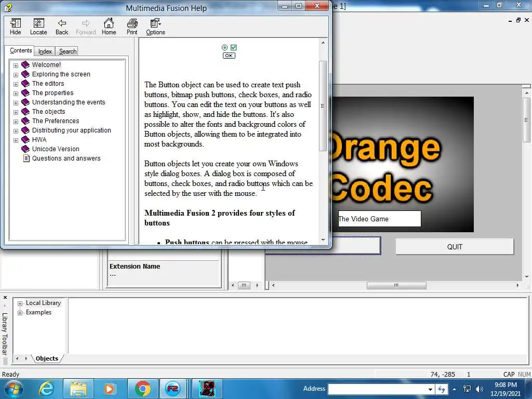Viewport: 532px width, 399px height.
Task: Close the Library Toolbar panel
Action: pyautogui.click(x=5, y=298)
